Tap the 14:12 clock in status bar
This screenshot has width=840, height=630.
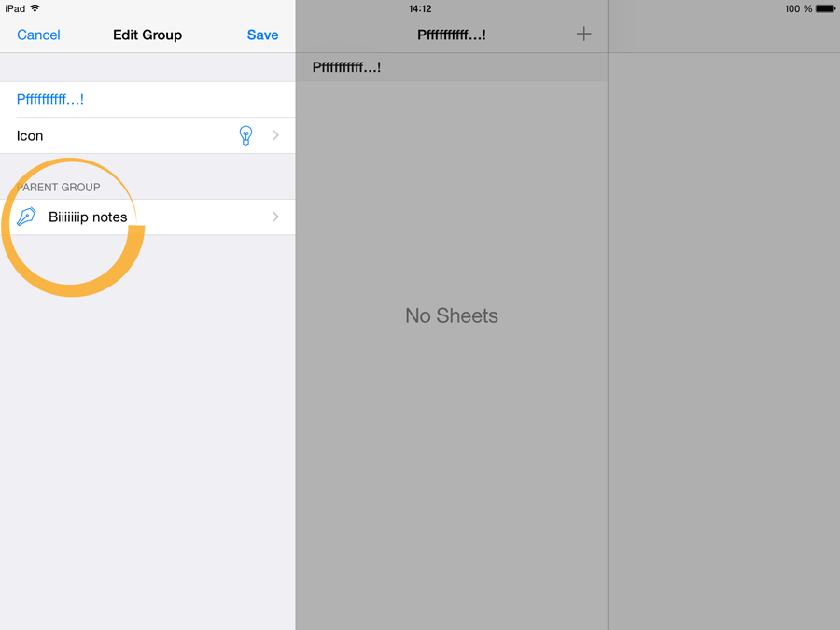point(420,8)
